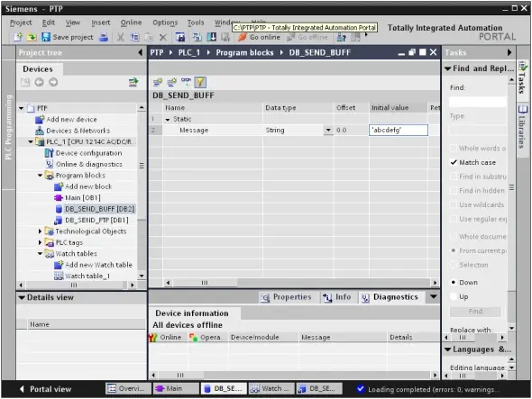Open the Options menu
The image size is (532, 399).
coord(165,23)
